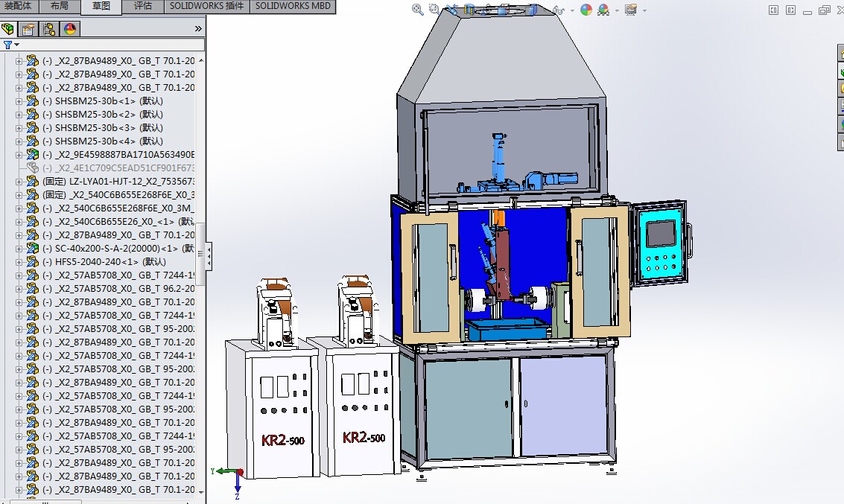This screenshot has height=504, width=844.
Task: Click the Zoom to Fit icon
Action: click(x=417, y=9)
